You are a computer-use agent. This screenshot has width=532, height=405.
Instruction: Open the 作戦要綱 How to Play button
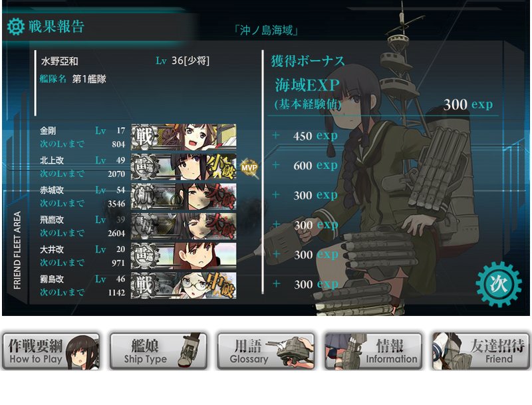(x=51, y=351)
